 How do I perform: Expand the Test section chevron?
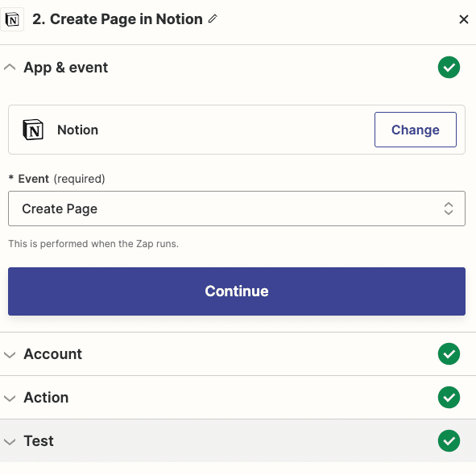point(10,441)
